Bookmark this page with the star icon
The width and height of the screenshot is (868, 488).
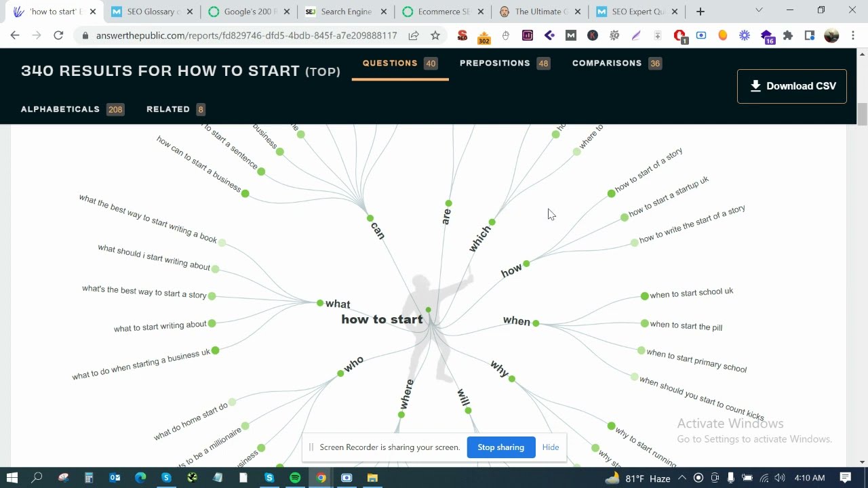(x=435, y=36)
